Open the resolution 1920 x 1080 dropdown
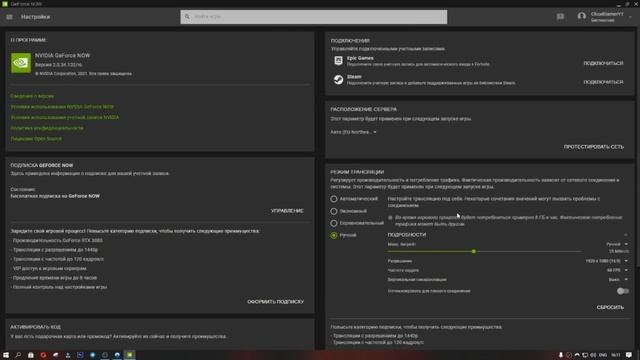 click(607, 261)
